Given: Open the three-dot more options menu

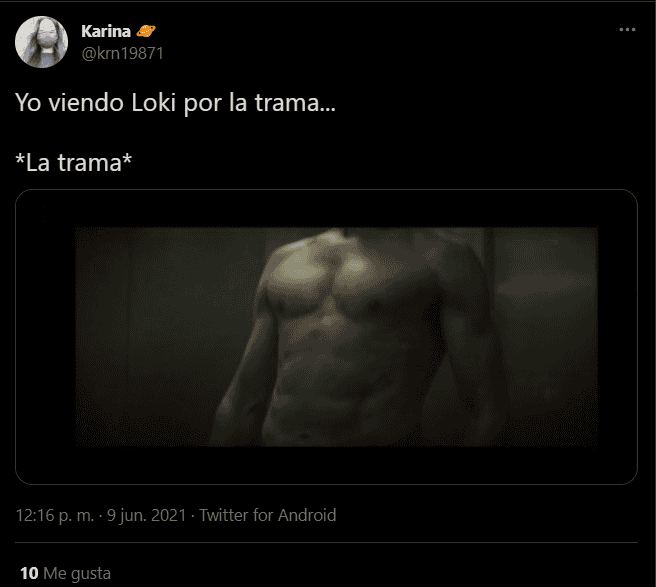Looking at the screenshot, I should [627, 30].
